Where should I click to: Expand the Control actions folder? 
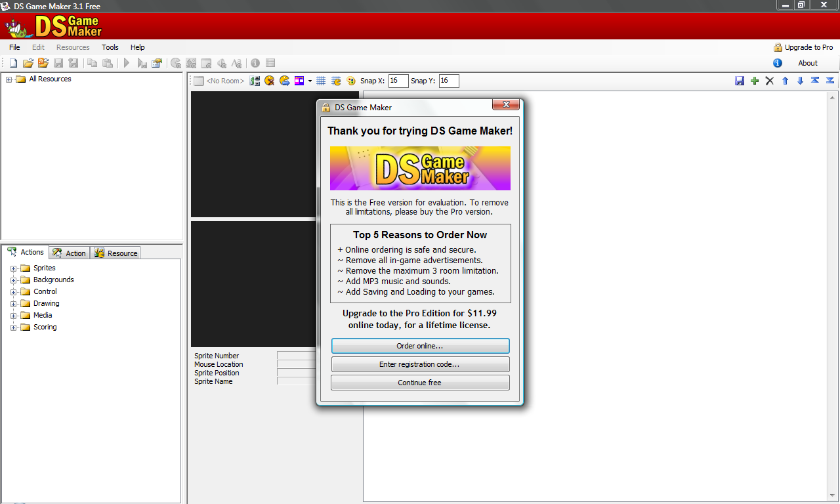(14, 292)
